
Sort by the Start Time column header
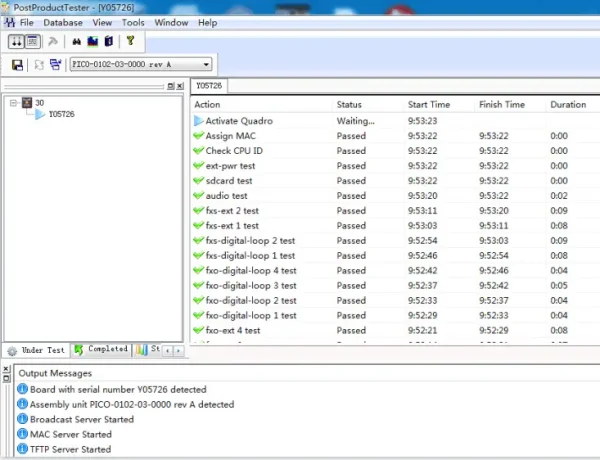point(429,104)
